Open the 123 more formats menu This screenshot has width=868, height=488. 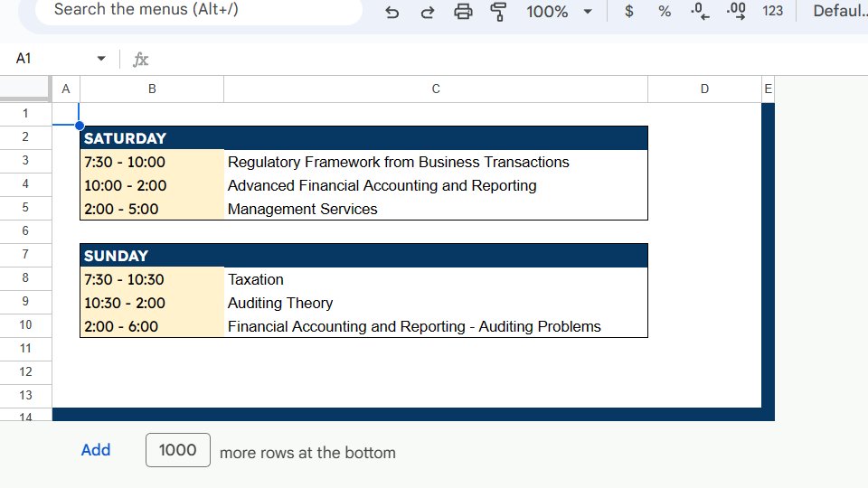772,11
